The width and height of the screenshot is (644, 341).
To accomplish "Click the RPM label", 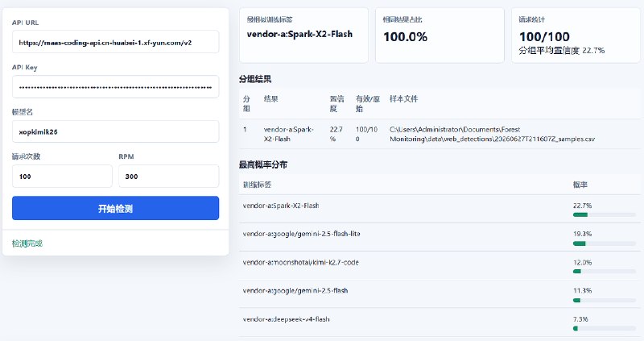I will click(x=126, y=156).
